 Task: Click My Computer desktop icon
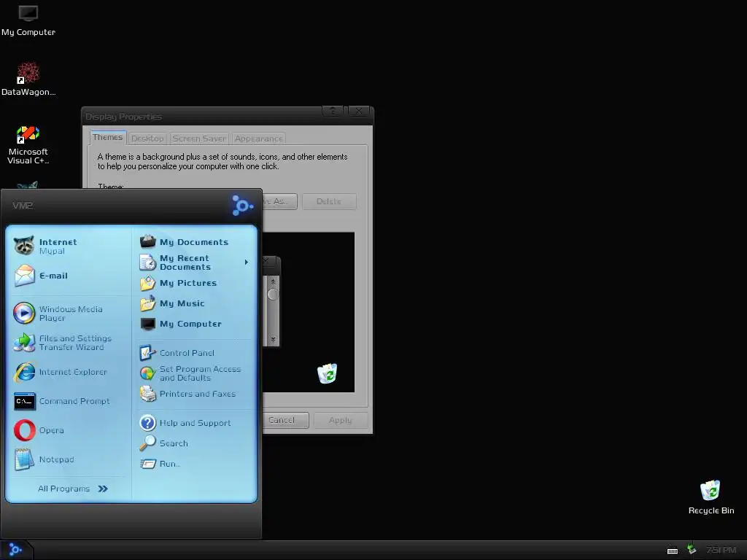28,20
